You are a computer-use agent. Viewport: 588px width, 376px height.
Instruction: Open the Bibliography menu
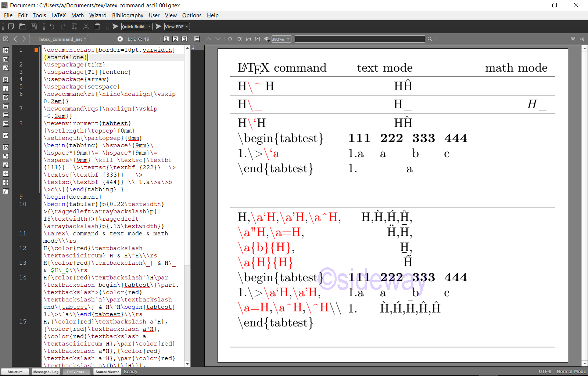128,15
